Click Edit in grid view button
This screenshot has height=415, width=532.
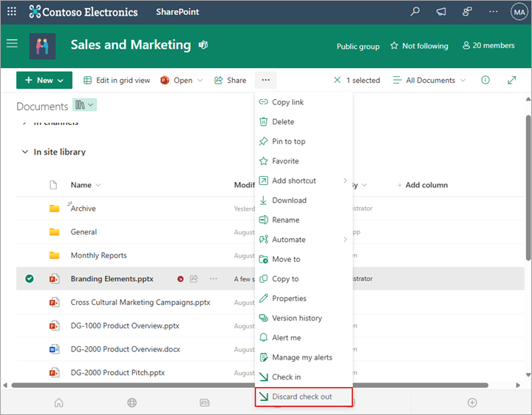117,80
